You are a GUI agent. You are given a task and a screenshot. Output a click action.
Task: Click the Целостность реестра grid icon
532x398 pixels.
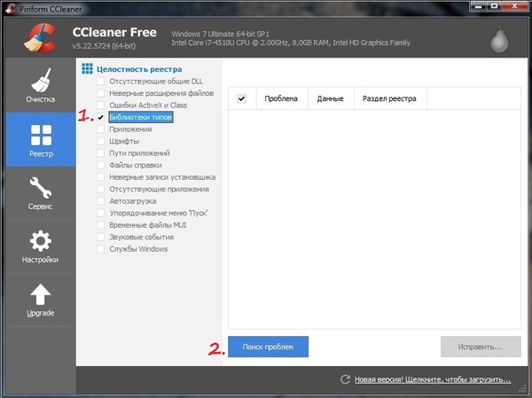click(x=87, y=68)
